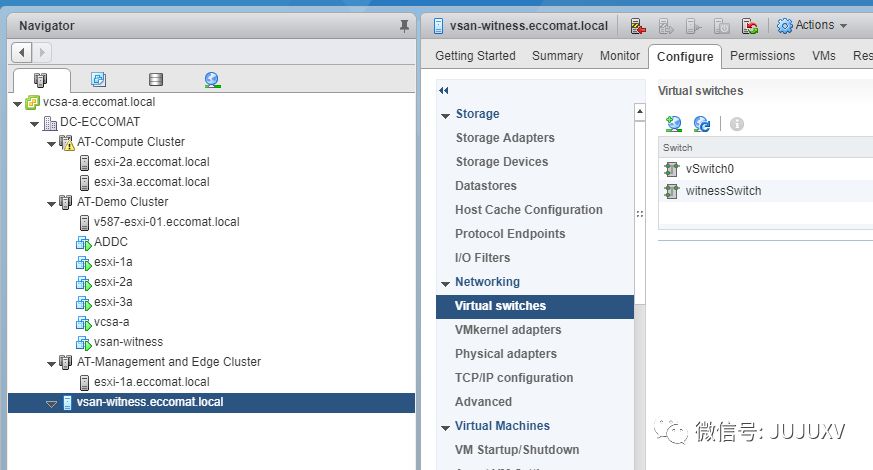Screen dimensions: 873x470
Task: Open the Getting Started tab
Action: point(475,56)
